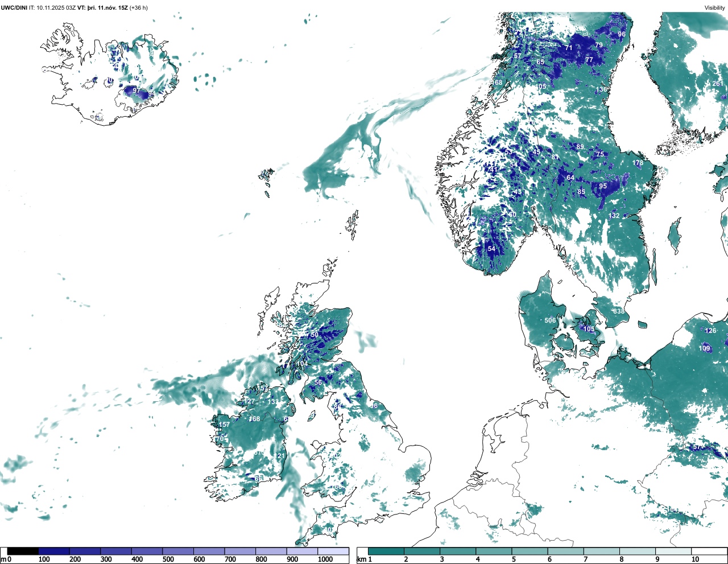Viewport: 728px width, 564px height.
Task: Click the '79' value in northern Scandinavia
Action: pyautogui.click(x=599, y=45)
